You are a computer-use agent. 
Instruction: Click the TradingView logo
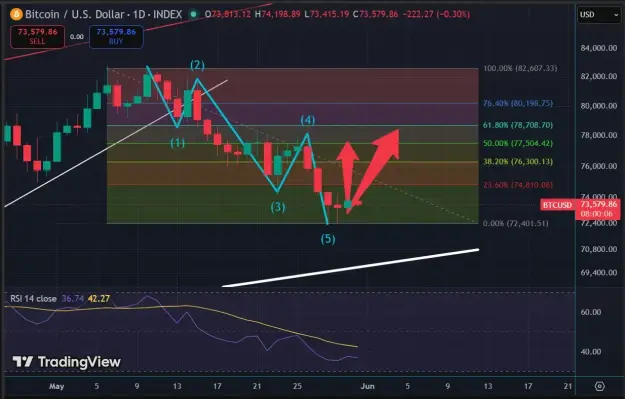(x=67, y=362)
